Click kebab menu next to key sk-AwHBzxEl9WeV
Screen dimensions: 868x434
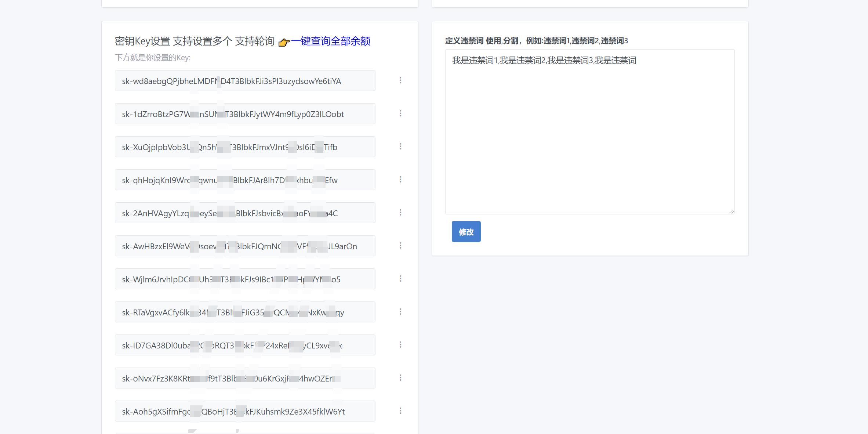401,246
